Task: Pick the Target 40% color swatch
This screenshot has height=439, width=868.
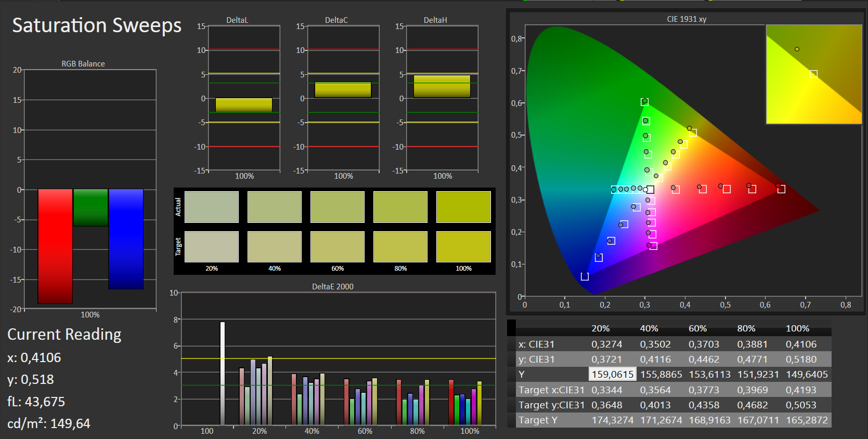Action: pos(275,247)
